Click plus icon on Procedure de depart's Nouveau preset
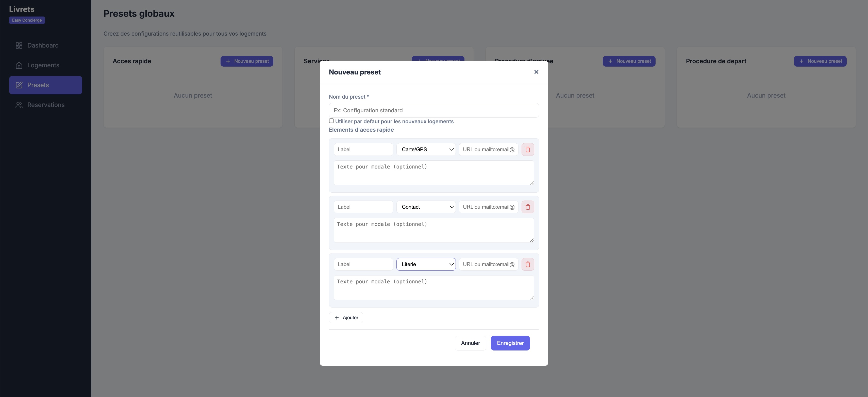 (x=801, y=62)
